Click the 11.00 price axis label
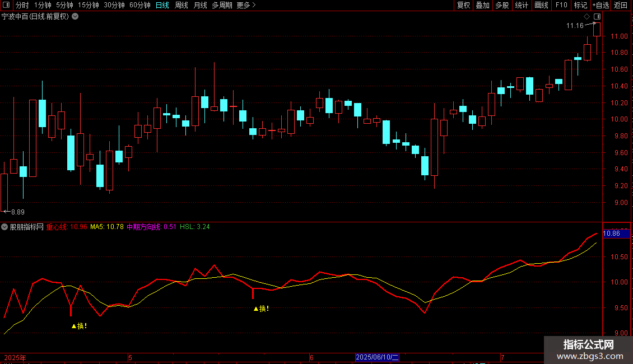The image size is (633, 364). click(x=619, y=36)
